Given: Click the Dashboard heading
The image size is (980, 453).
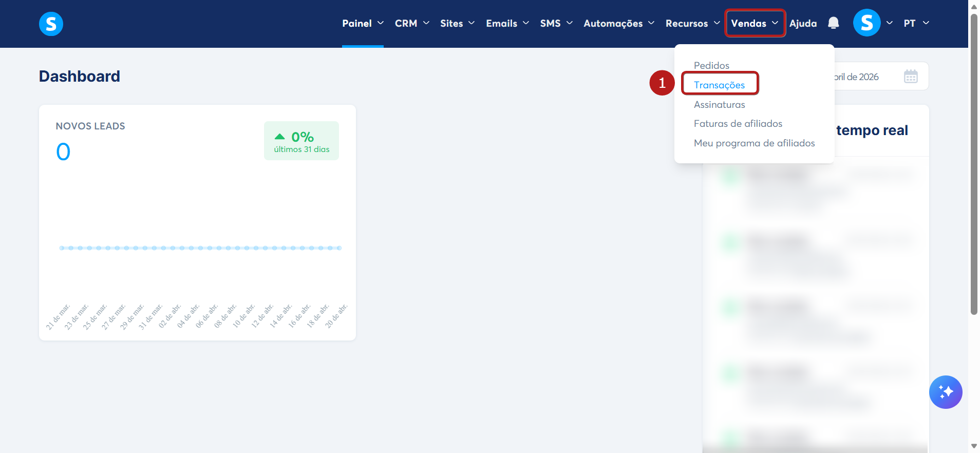Looking at the screenshot, I should [80, 76].
